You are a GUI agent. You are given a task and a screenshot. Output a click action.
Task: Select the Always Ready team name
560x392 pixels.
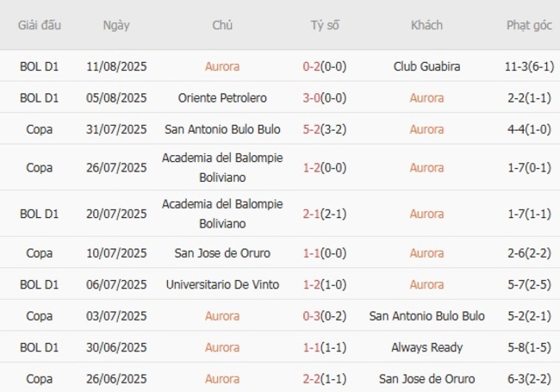click(426, 347)
